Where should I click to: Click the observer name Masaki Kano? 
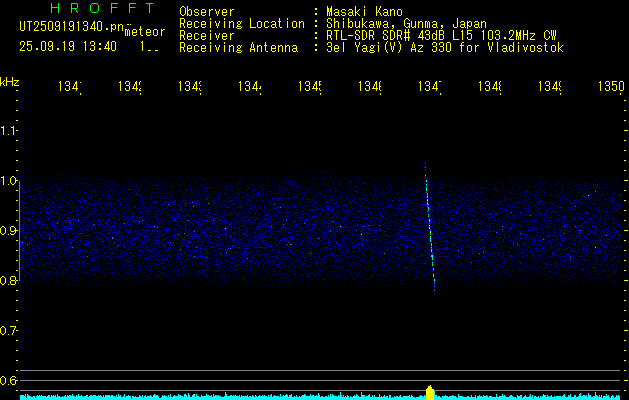click(x=362, y=11)
